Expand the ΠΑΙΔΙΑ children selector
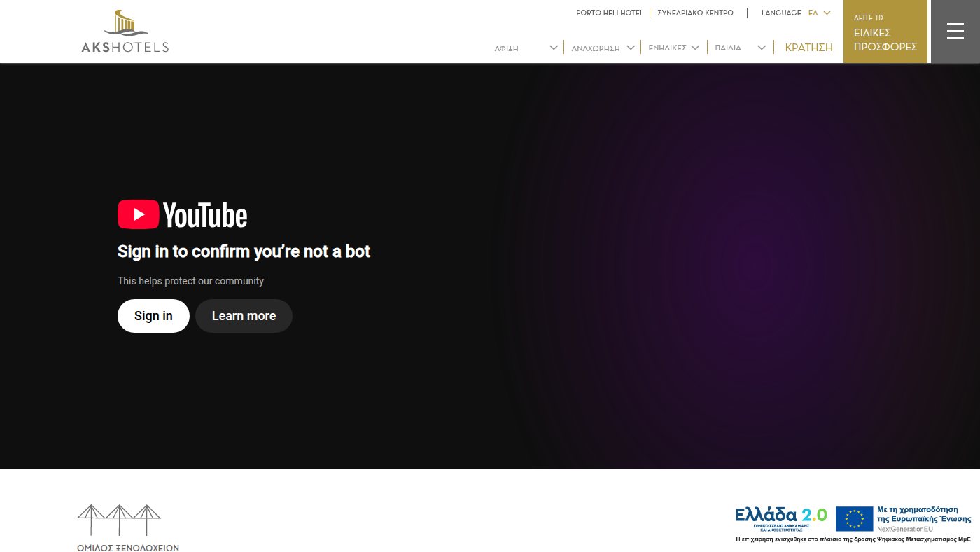 (x=741, y=48)
